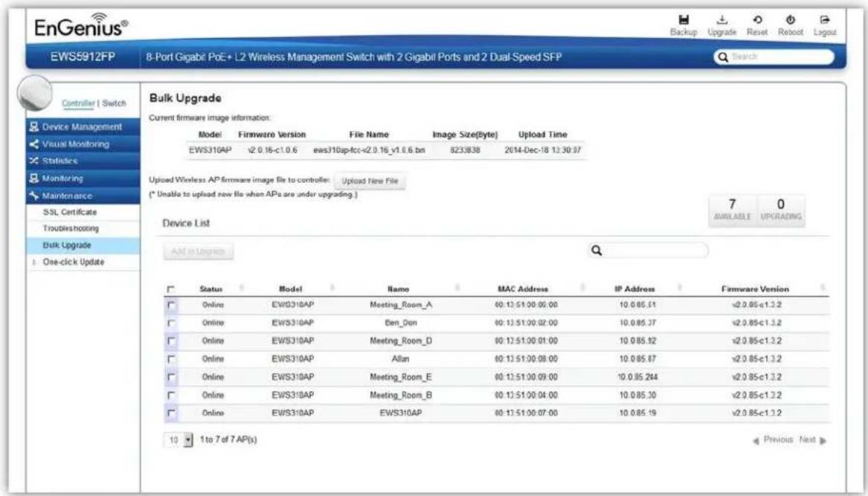868x496 pixels.
Task: Click the EWS5912FP model label
Action: [83, 57]
